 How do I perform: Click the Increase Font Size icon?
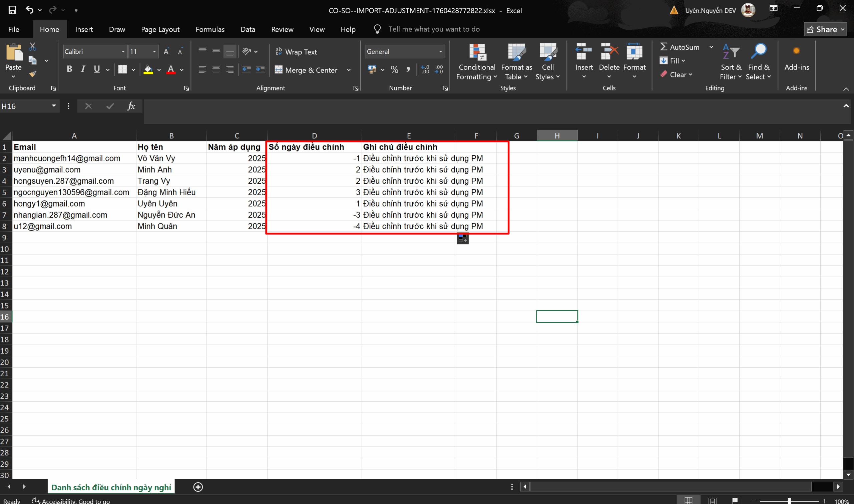tap(166, 52)
